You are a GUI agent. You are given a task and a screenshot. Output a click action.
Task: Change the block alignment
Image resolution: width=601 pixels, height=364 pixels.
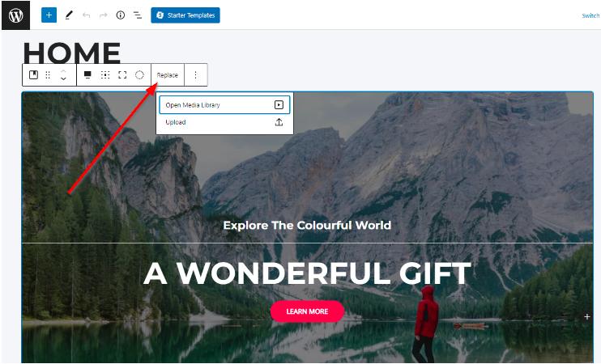tap(87, 75)
